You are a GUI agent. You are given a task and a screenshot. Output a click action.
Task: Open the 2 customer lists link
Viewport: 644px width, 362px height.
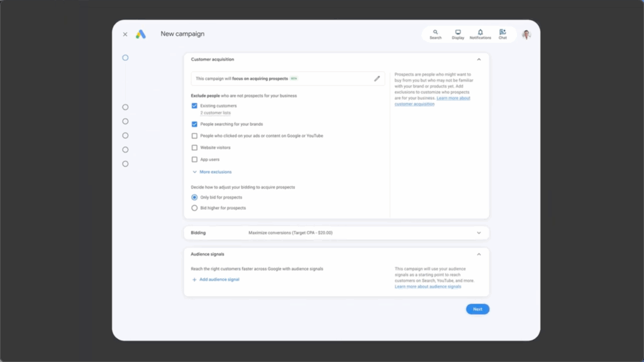(x=215, y=113)
